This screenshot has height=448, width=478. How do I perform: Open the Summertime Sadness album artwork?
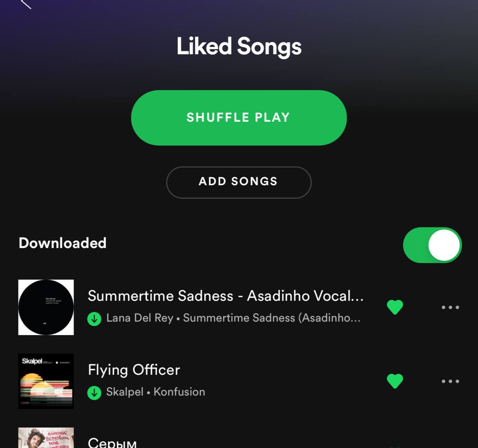coord(46,307)
